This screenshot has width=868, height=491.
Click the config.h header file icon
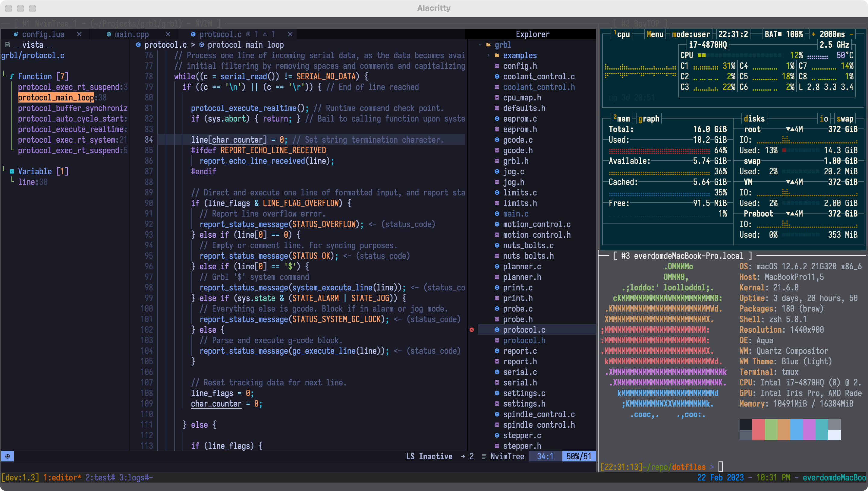coord(497,66)
